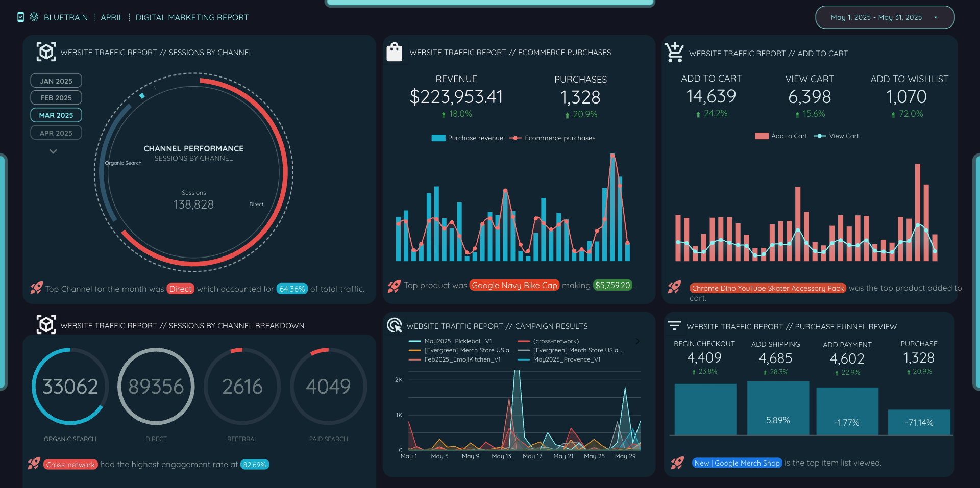Image resolution: width=980 pixels, height=488 pixels.
Task: Switch to APR 2025
Action: pyautogui.click(x=56, y=132)
